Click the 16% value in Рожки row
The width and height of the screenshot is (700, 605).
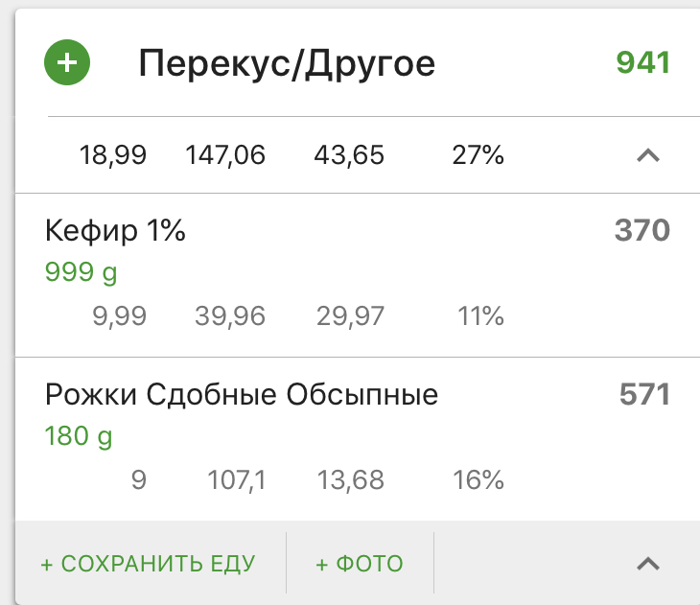coord(478,479)
